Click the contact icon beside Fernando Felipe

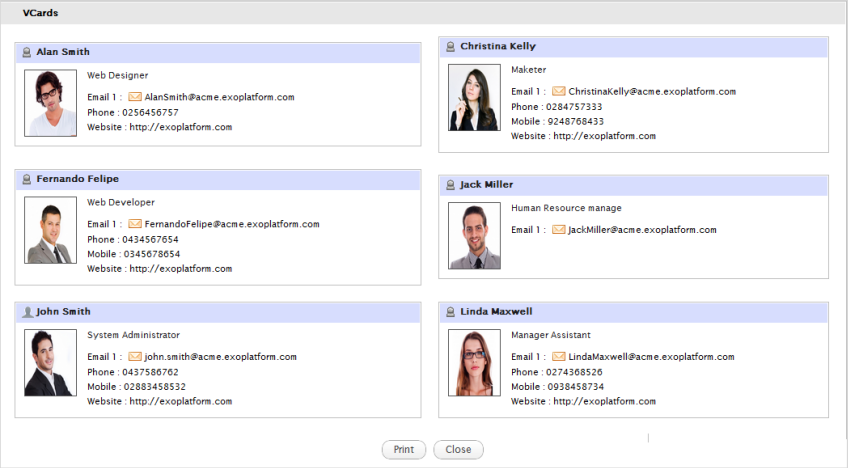tap(27, 179)
